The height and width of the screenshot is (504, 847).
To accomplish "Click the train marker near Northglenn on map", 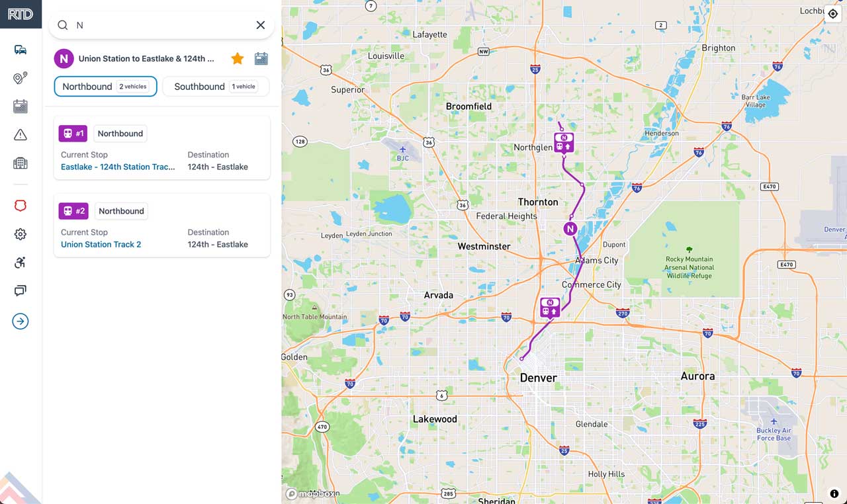I will [564, 143].
